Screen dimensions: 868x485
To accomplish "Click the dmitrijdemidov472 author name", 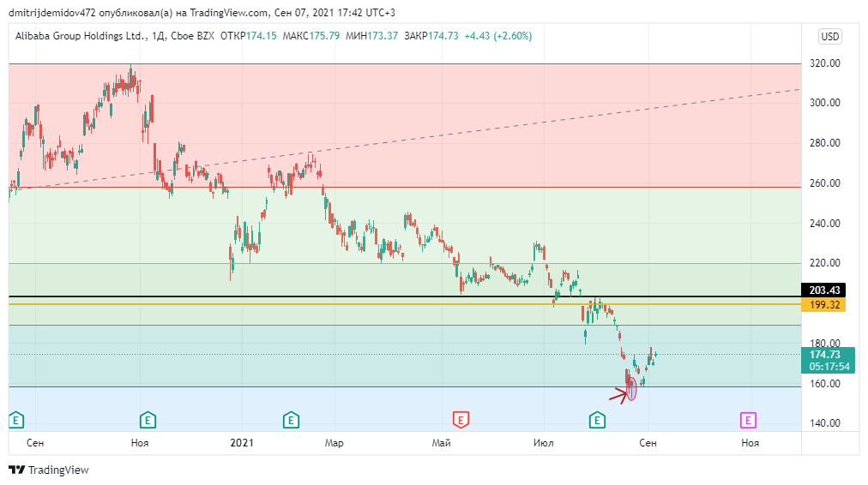I will (x=52, y=12).
